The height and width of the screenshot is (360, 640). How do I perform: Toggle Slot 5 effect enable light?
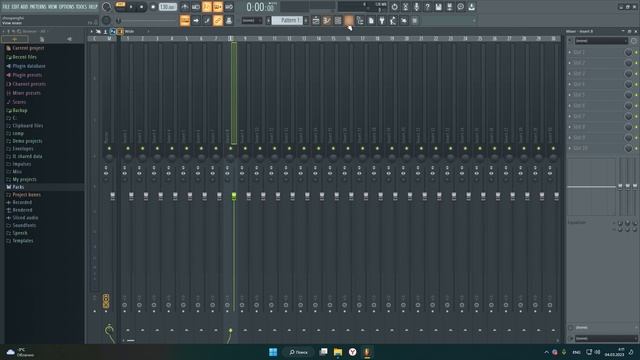(636, 95)
